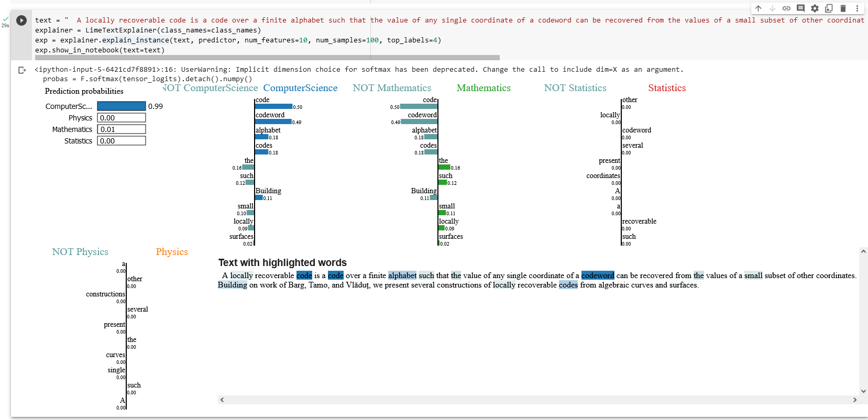This screenshot has height=420, width=868.
Task: Click the NOT Mathematics chart title
Action: coord(392,88)
